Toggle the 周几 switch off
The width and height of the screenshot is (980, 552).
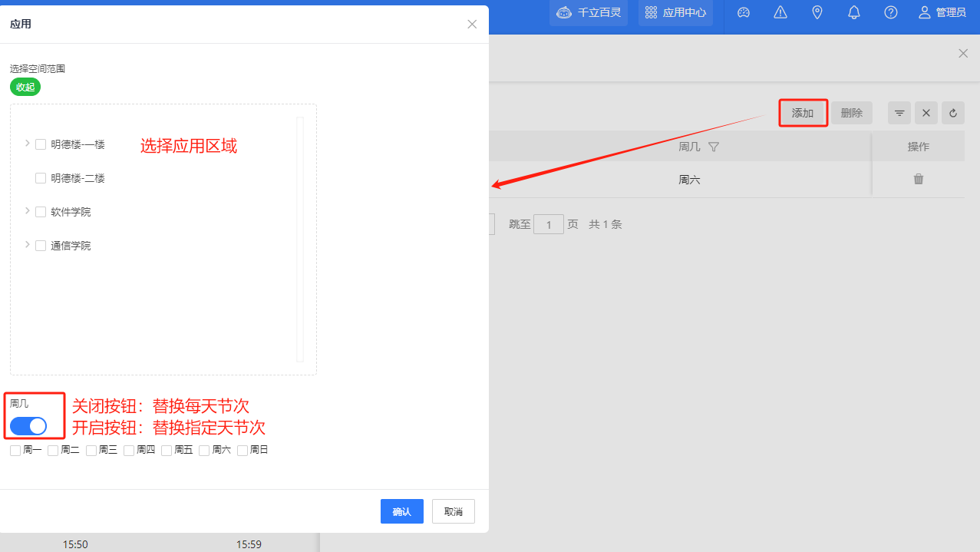pyautogui.click(x=28, y=426)
